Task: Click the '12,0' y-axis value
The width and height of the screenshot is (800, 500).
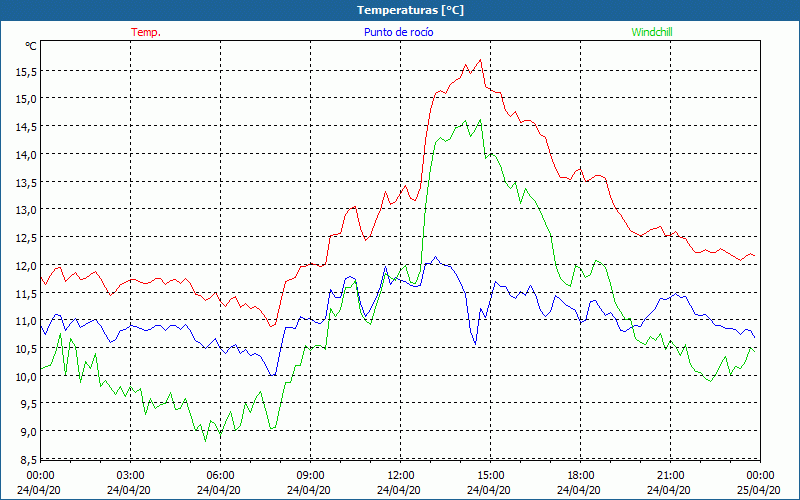Action: 26,267
